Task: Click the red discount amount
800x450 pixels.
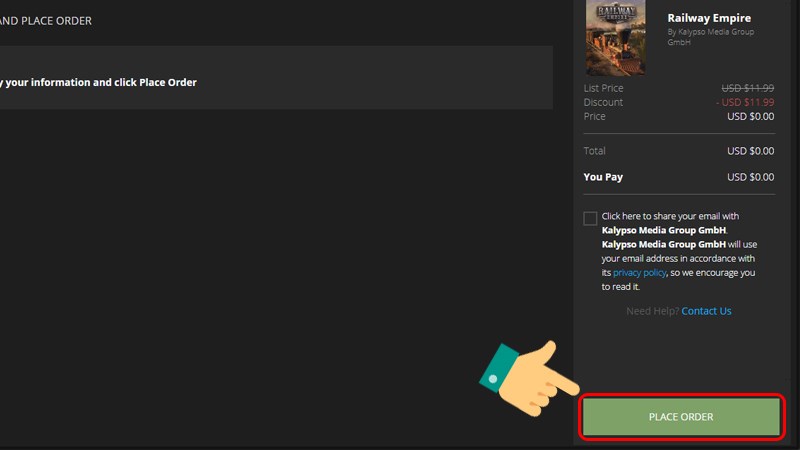Action: coord(745,102)
